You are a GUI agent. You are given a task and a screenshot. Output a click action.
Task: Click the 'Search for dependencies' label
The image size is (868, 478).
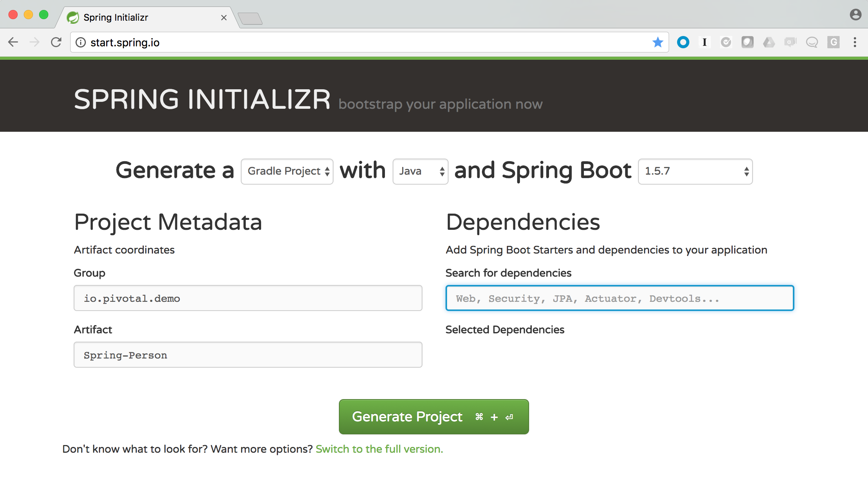point(508,273)
